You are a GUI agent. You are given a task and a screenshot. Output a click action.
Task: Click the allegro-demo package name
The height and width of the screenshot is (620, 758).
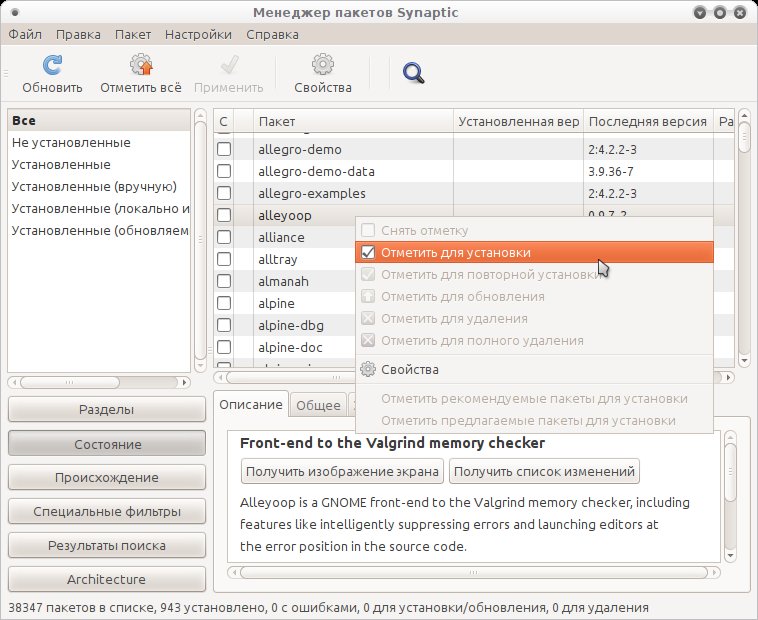pos(300,149)
